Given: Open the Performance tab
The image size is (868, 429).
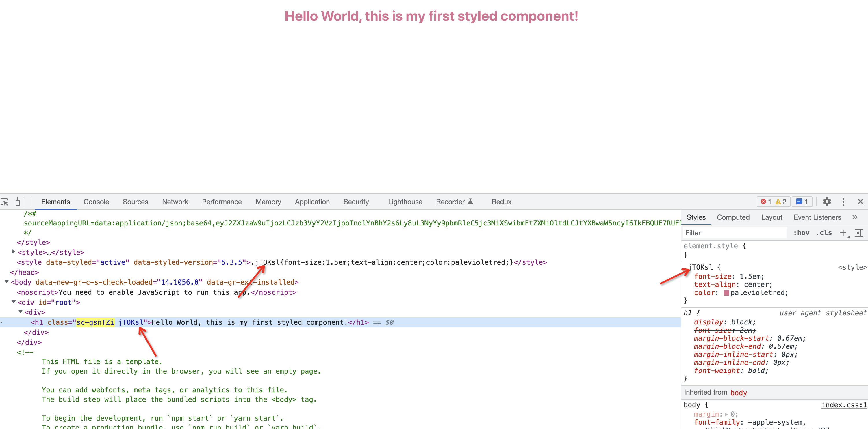Looking at the screenshot, I should point(222,202).
